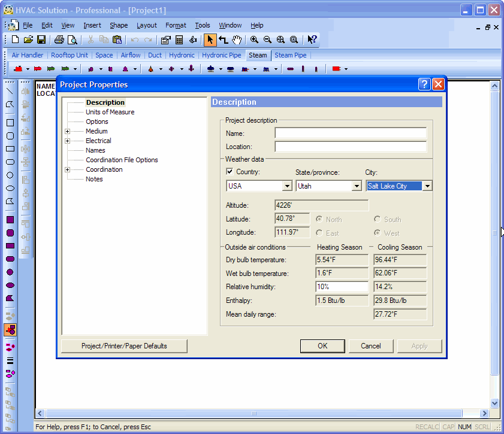Screen dimensions: 504x434
Task: Click the Location input field
Action: pos(351,147)
